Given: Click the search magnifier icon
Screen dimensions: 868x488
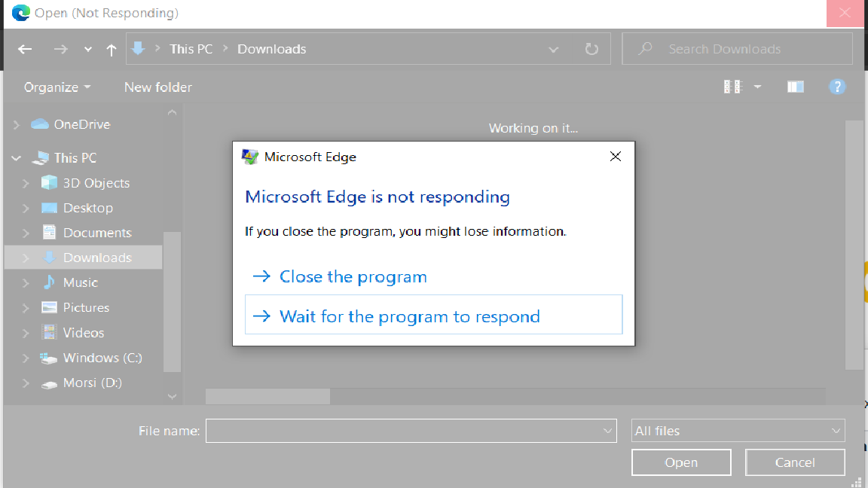Looking at the screenshot, I should (x=644, y=48).
